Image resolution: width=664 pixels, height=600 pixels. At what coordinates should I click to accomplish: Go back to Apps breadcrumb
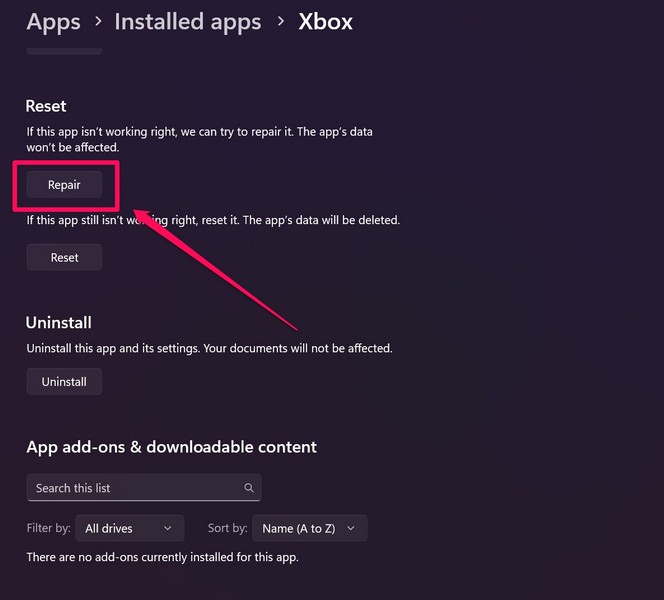tap(53, 21)
